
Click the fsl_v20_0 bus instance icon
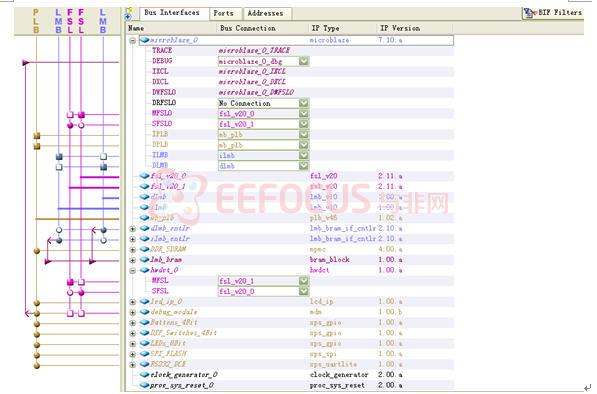[144, 176]
